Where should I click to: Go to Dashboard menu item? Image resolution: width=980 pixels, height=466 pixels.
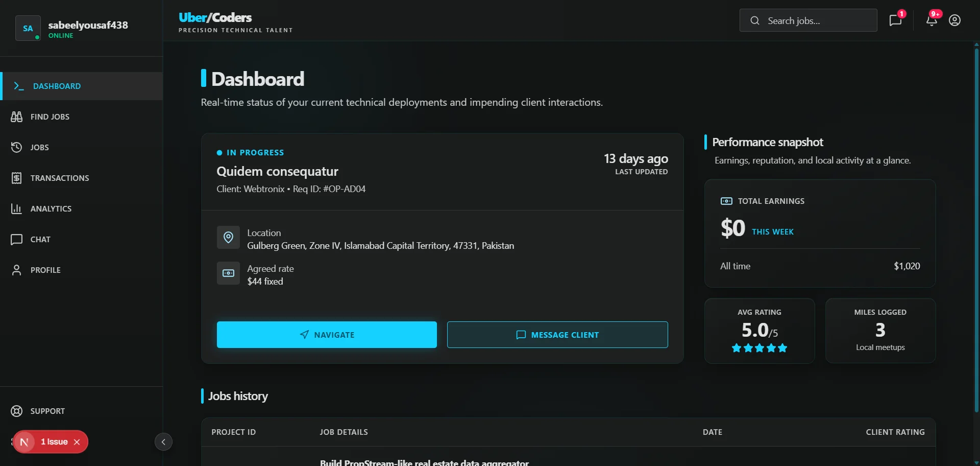pyautogui.click(x=82, y=86)
